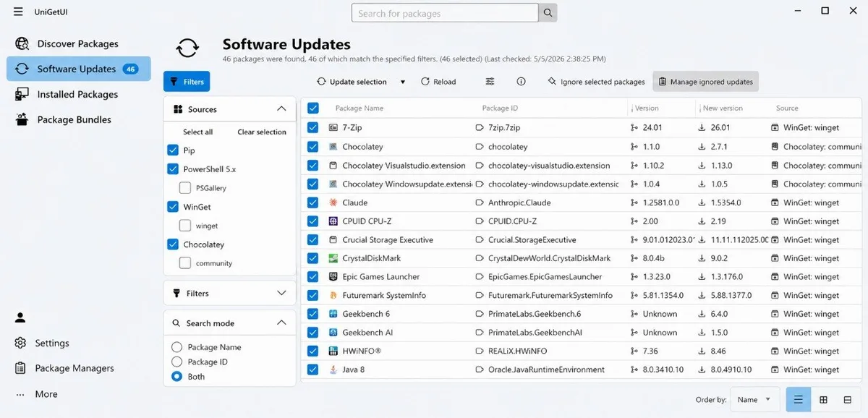Uncheck the PowerShell 5.x source checkbox

tap(173, 169)
